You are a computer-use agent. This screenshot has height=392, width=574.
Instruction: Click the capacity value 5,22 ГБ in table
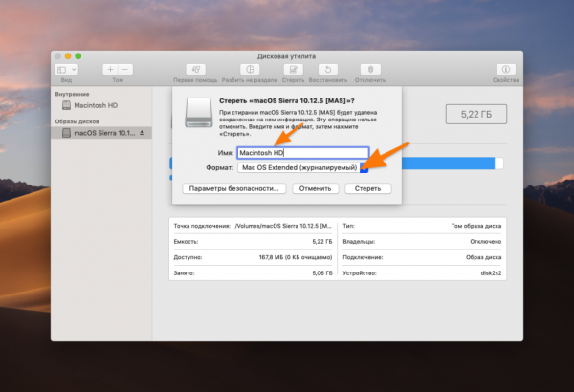point(322,242)
